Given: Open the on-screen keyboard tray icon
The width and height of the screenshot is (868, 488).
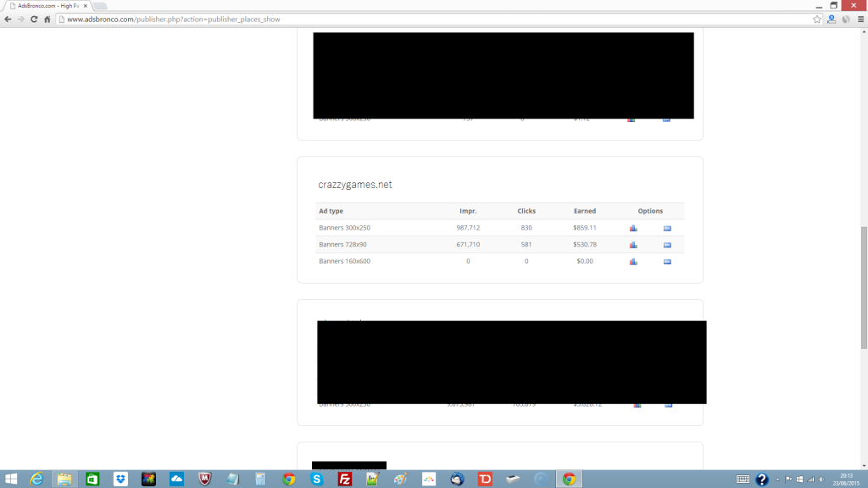Looking at the screenshot, I should coord(743,480).
